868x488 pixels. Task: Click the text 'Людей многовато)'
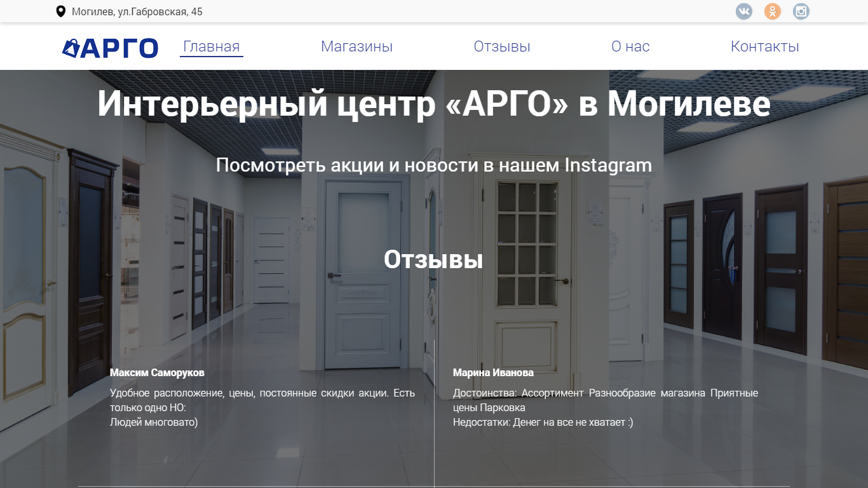154,422
